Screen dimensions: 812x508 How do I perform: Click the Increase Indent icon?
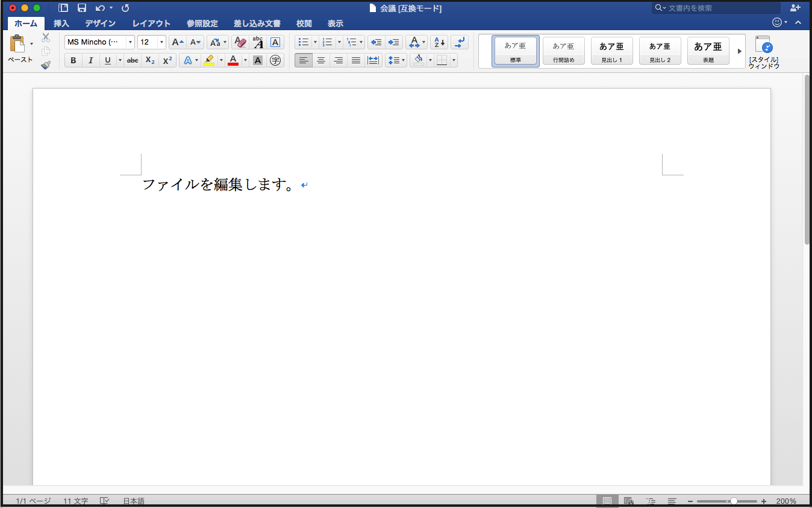pyautogui.click(x=394, y=42)
